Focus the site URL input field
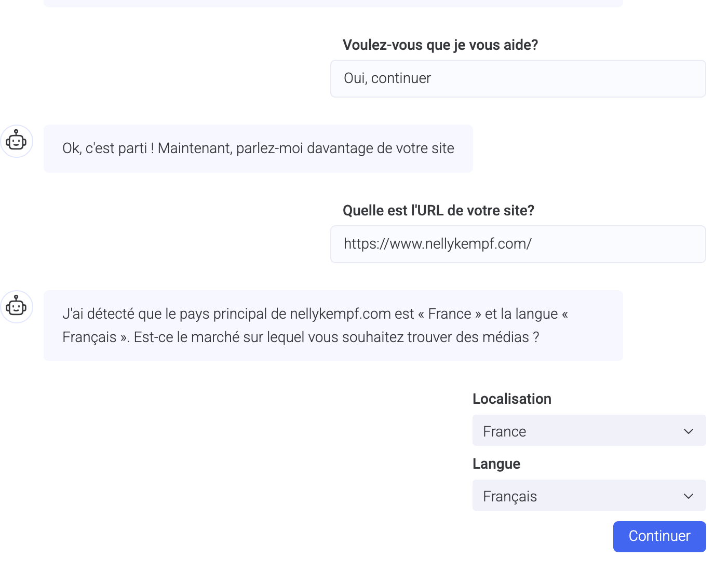 (518, 244)
